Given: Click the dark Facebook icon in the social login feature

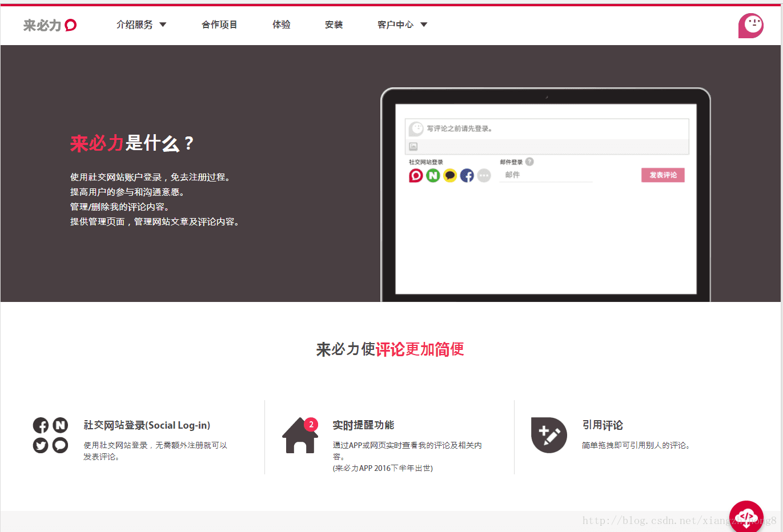Looking at the screenshot, I should pyautogui.click(x=41, y=425).
